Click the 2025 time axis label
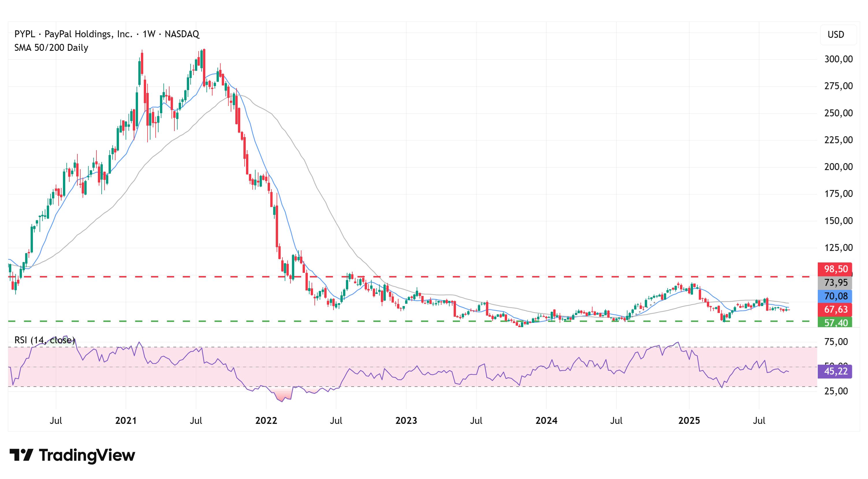 (x=689, y=421)
